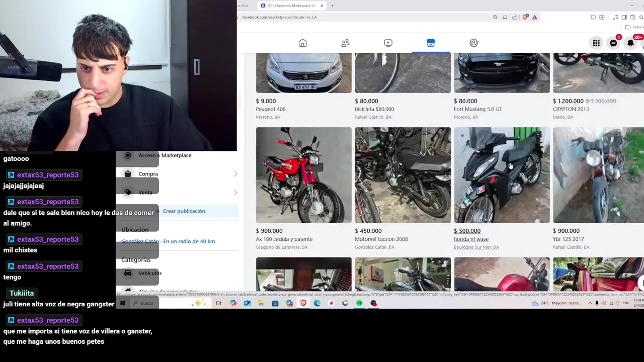Viewport: 644px width, 362px height.
Task: Open the Vehículos category
Action: [150, 273]
